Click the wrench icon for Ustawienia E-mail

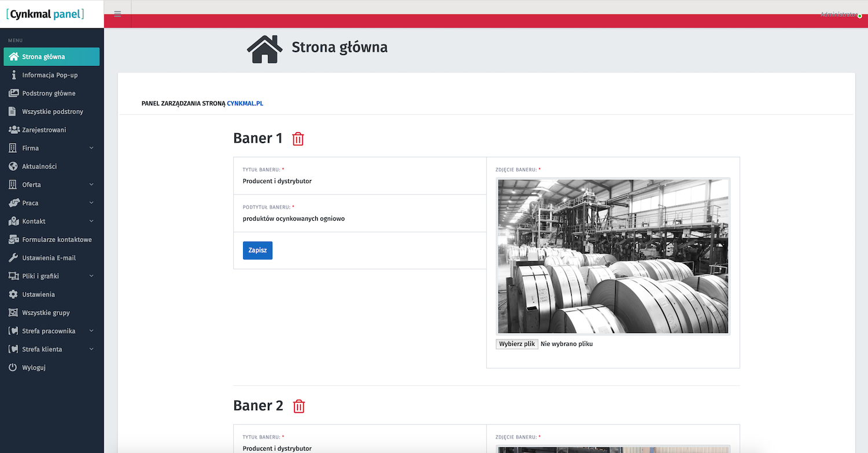(13, 258)
